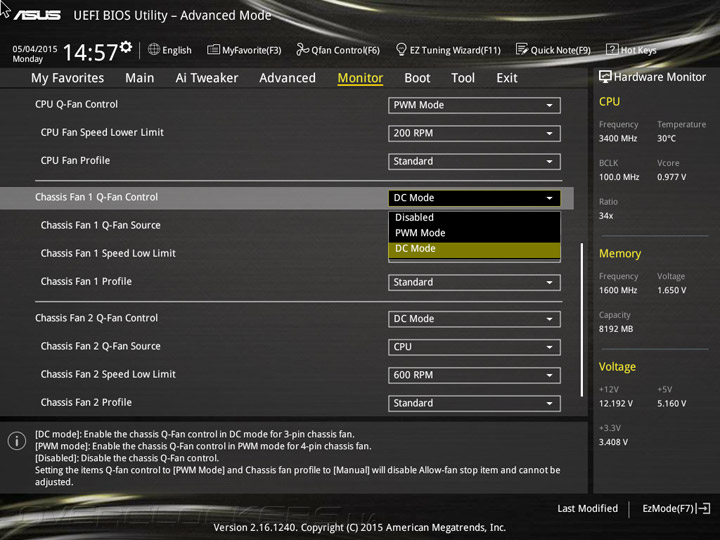720x540 pixels.
Task: Open Chassis Fan 2 Profile dropdown
Action: [x=474, y=403]
